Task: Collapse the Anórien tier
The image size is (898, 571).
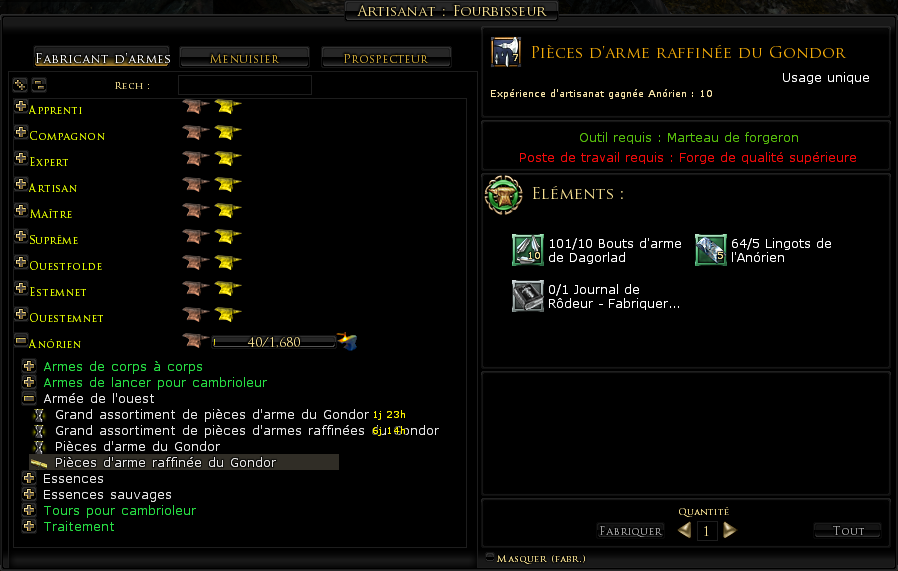Action: 21,341
